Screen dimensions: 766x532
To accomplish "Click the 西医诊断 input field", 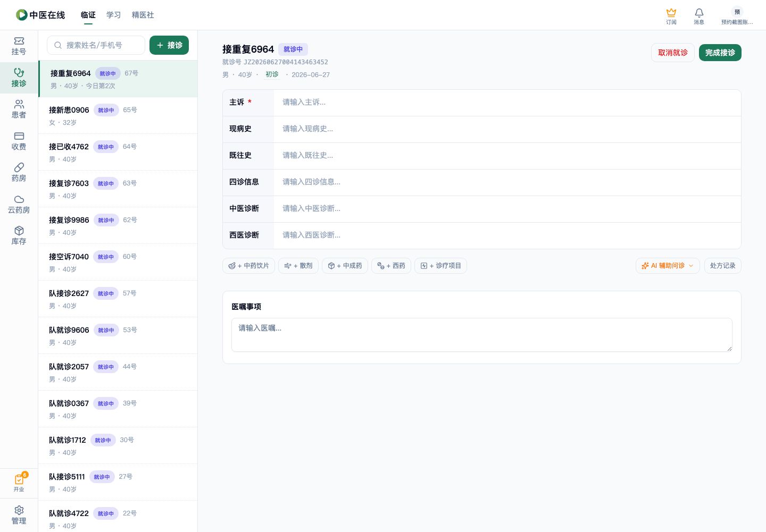I will coord(507,235).
